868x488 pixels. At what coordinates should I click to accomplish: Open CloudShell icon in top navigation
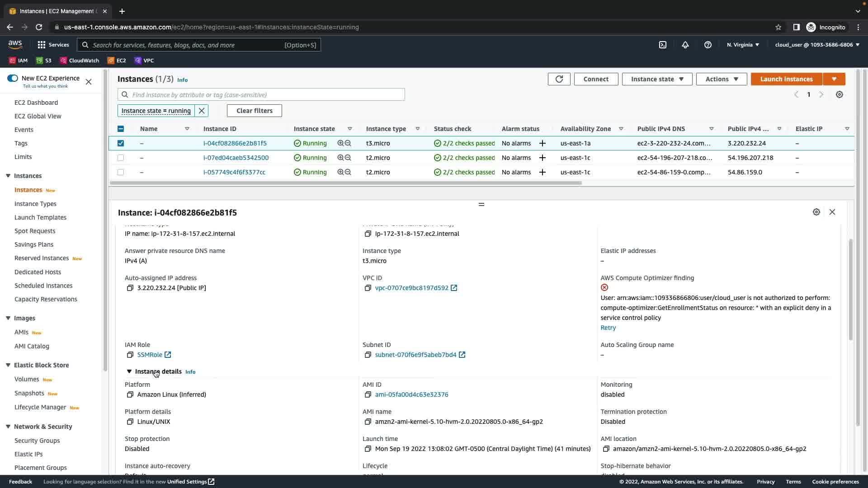point(663,45)
